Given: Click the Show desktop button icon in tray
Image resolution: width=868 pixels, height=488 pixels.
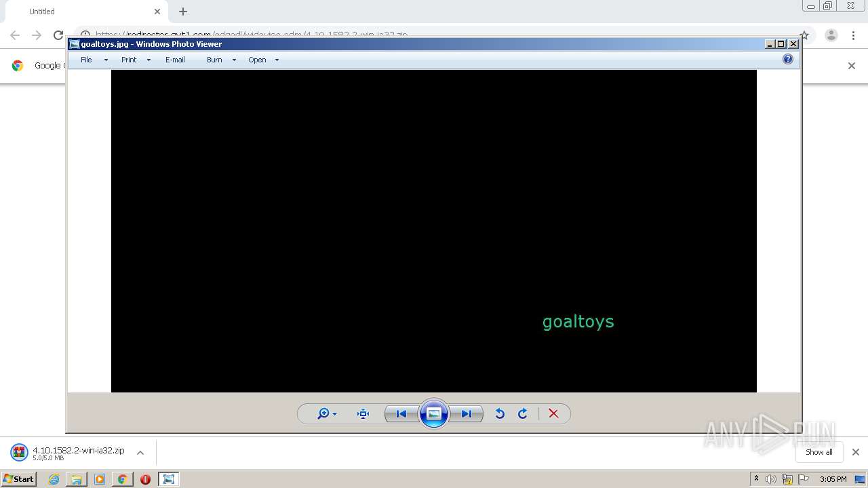Looking at the screenshot, I should pos(860,479).
